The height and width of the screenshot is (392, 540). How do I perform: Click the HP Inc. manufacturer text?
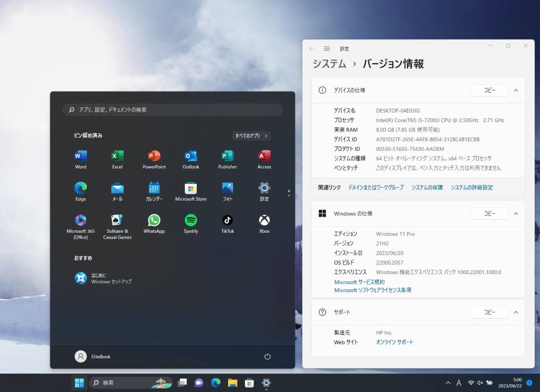(384, 333)
